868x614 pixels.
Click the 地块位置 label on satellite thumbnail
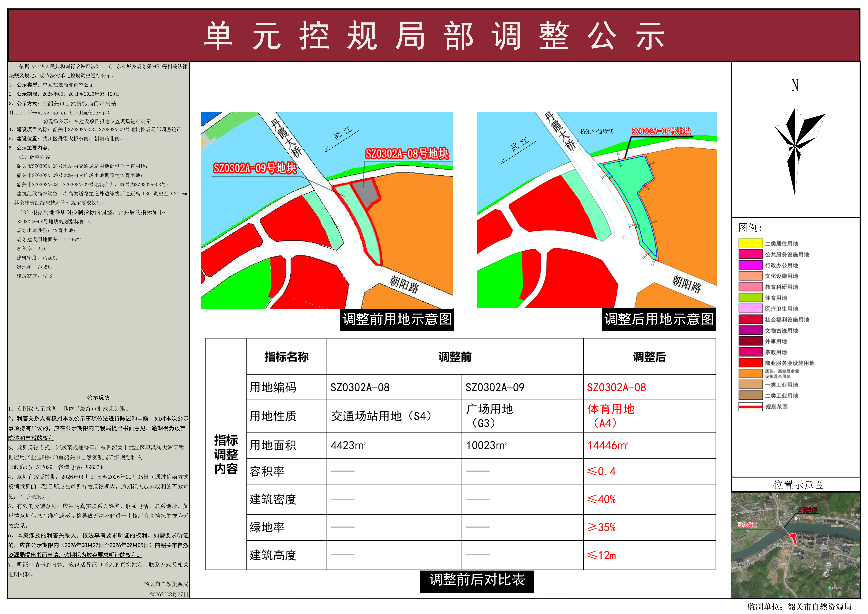[x=747, y=525]
